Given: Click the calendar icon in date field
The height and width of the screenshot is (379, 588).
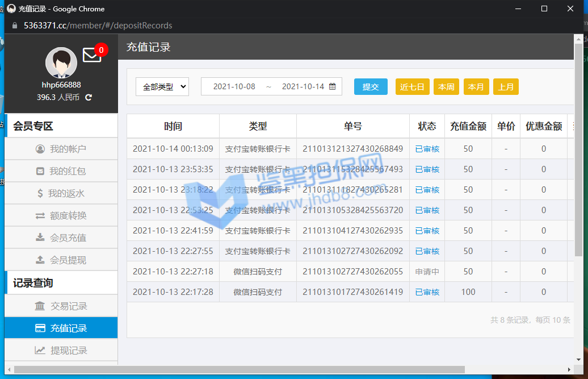Looking at the screenshot, I should pyautogui.click(x=333, y=86).
